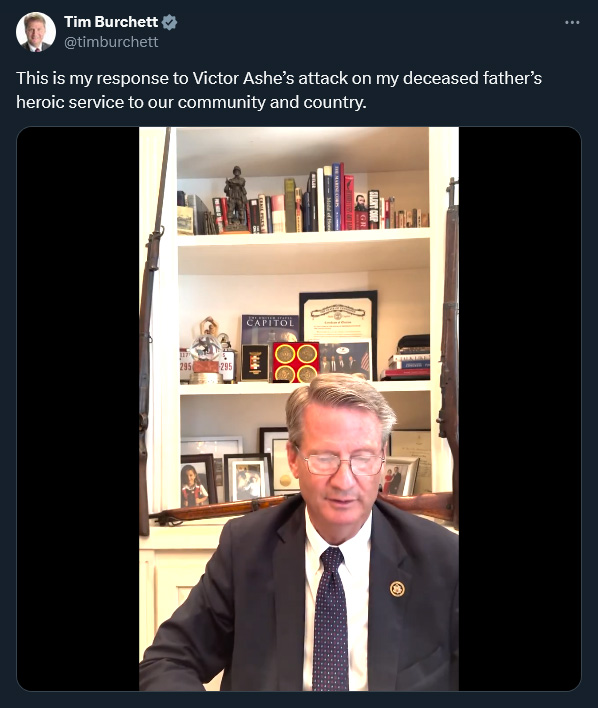Click the snow globe on the middle shelf

[206, 354]
